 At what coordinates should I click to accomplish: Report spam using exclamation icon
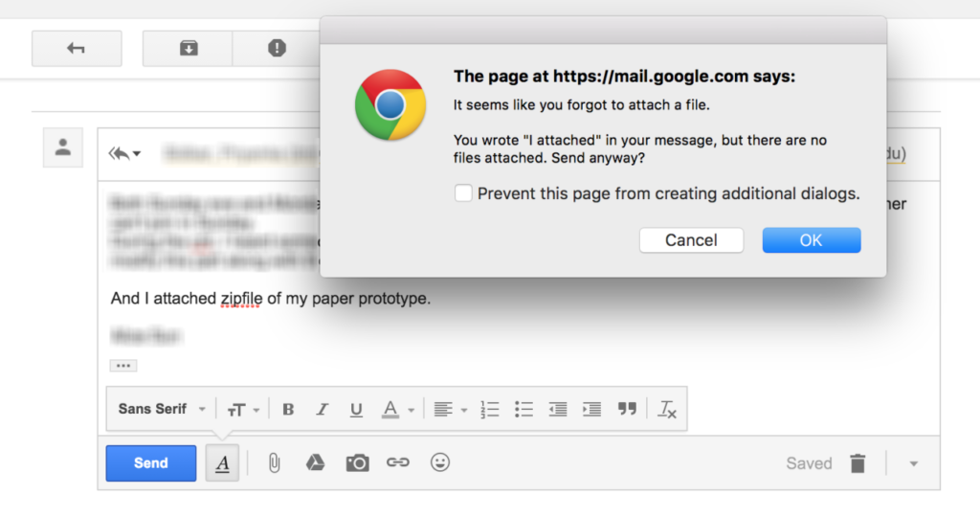(277, 48)
